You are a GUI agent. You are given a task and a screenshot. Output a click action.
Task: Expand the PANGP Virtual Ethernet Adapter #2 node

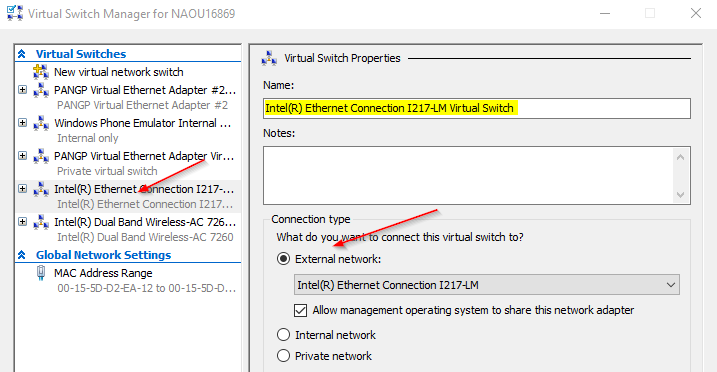pos(22,90)
